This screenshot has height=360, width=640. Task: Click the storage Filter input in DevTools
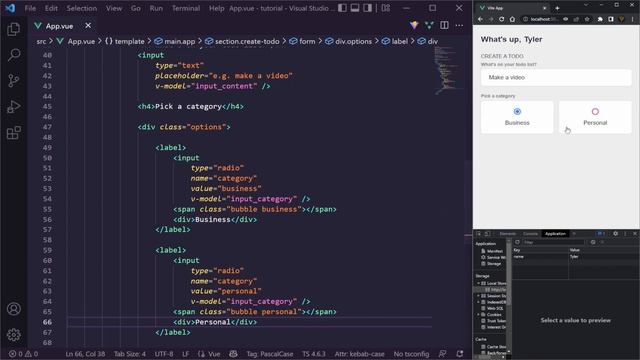click(553, 242)
